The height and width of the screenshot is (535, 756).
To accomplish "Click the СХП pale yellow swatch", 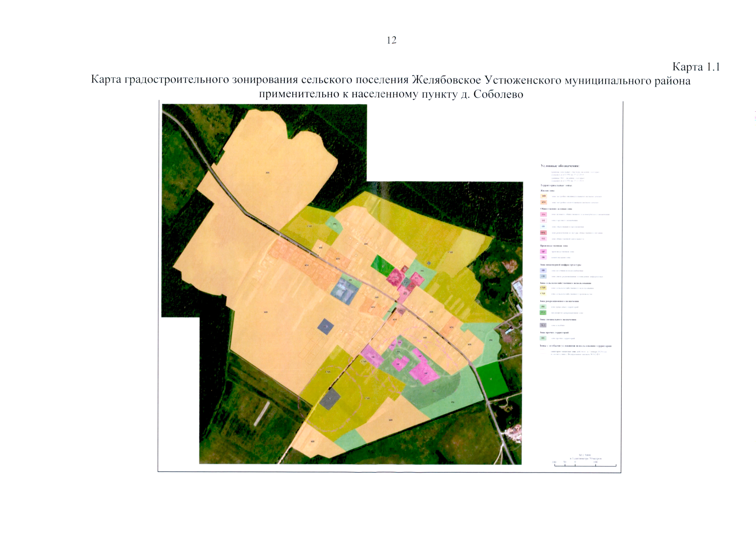I will tap(543, 294).
